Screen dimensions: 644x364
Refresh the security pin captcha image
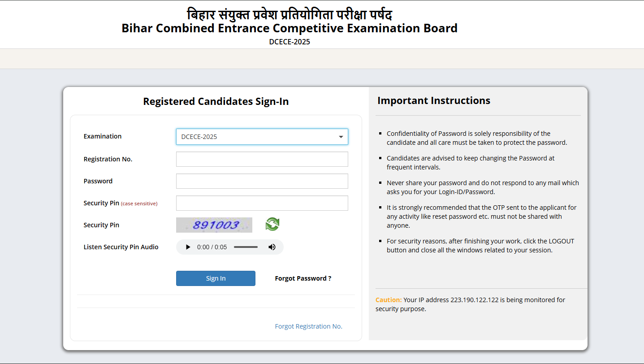272,224
